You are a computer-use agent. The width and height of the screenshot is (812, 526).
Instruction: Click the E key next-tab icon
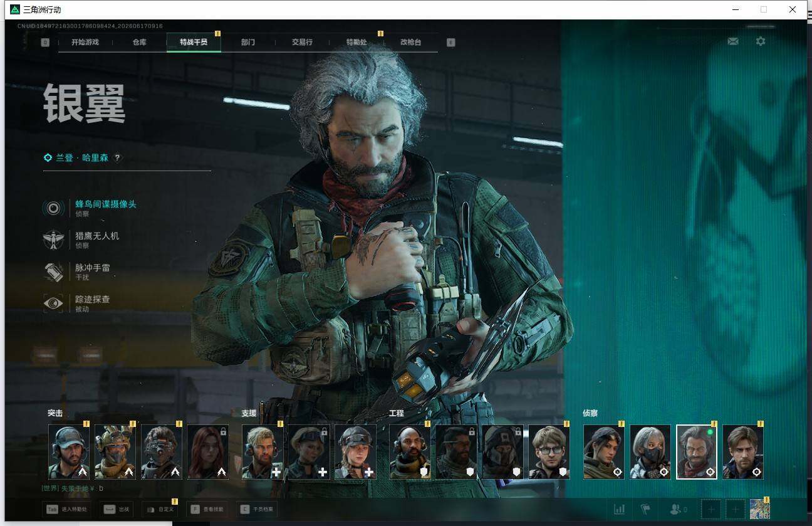click(450, 43)
